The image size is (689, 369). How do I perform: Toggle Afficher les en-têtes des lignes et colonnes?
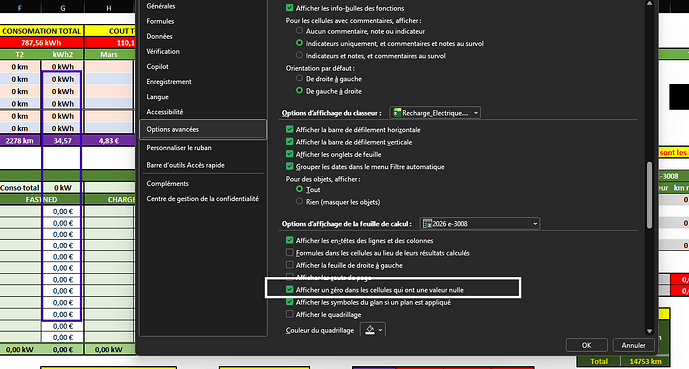point(289,240)
